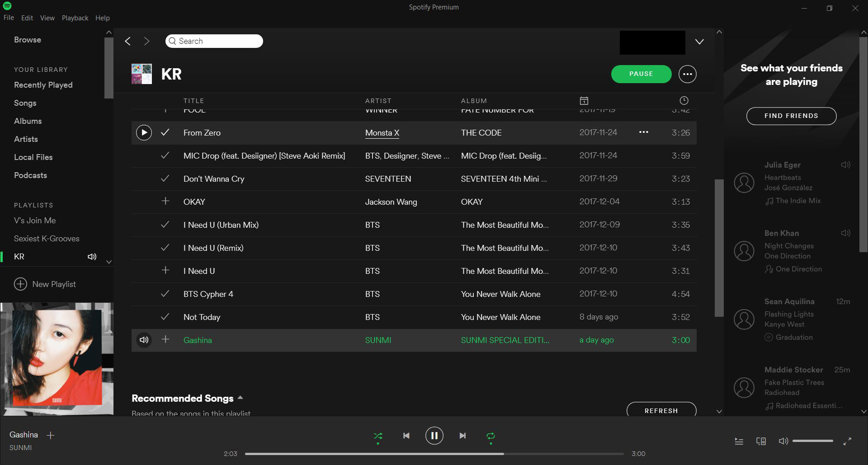The width and height of the screenshot is (868, 465).
Task: Click the speaker icon beside Julia Eger
Action: tap(845, 165)
